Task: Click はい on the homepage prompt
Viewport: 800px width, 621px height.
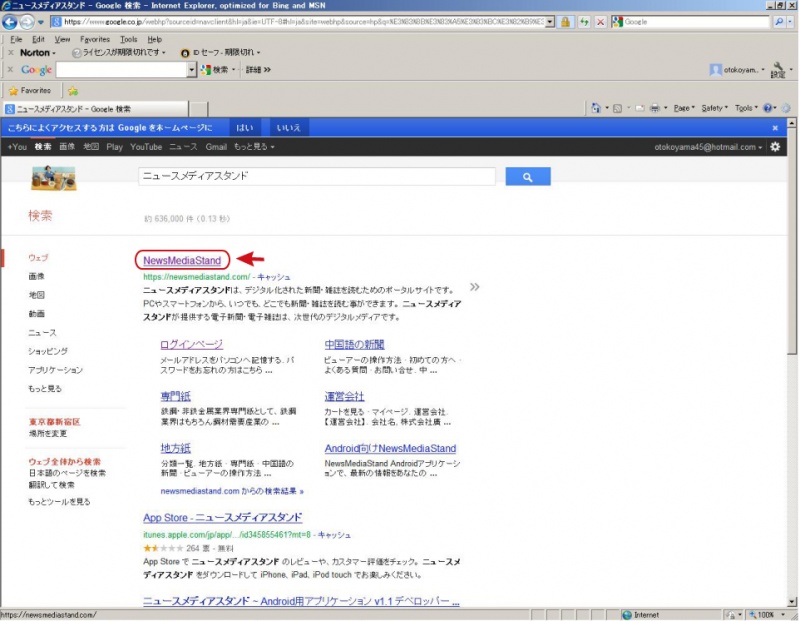Action: click(244, 128)
